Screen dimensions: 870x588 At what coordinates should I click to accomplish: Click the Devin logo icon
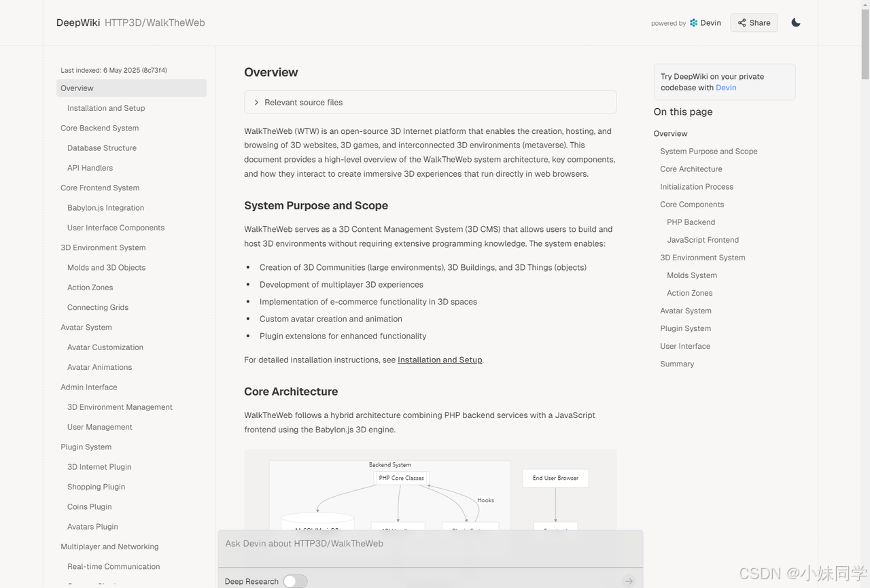(x=693, y=22)
